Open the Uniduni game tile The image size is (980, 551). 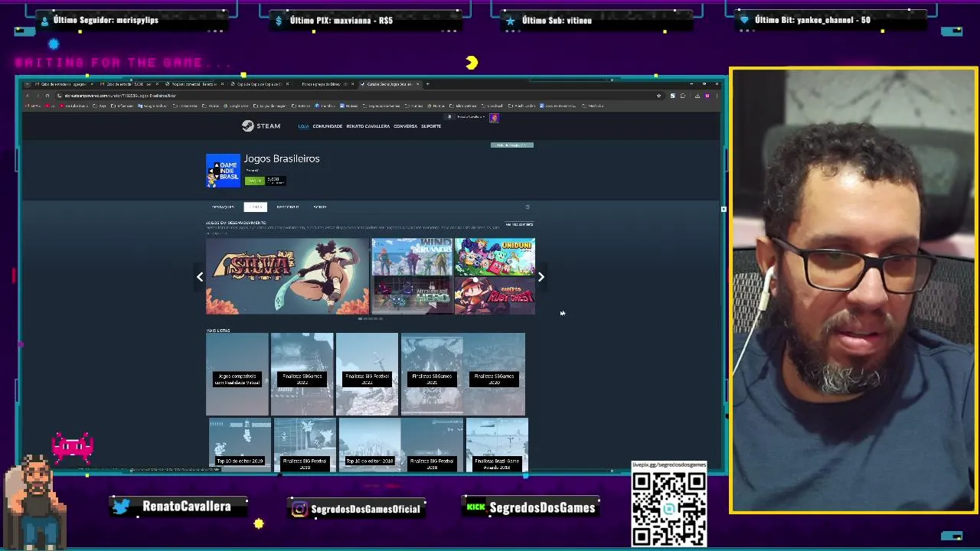(x=495, y=256)
